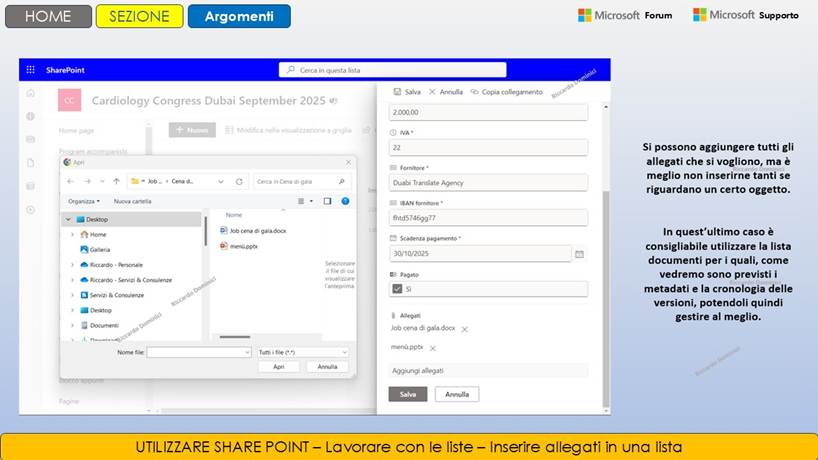
Task: Select Desktop folder under tree children
Action: click(x=96, y=310)
